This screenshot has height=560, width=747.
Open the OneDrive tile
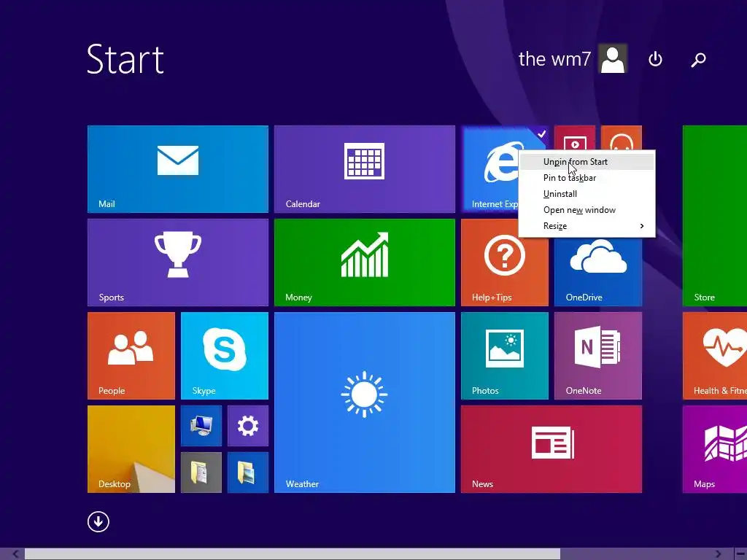[x=598, y=271]
